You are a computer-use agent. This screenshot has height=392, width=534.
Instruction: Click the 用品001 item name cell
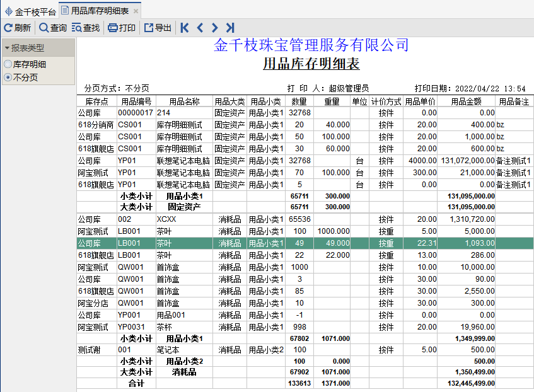tap(184, 315)
